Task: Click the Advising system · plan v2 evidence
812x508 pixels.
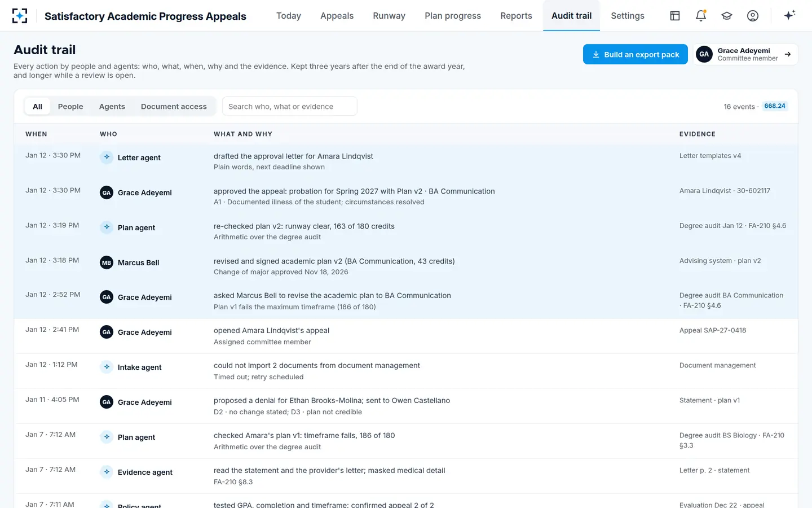Action: (x=720, y=261)
